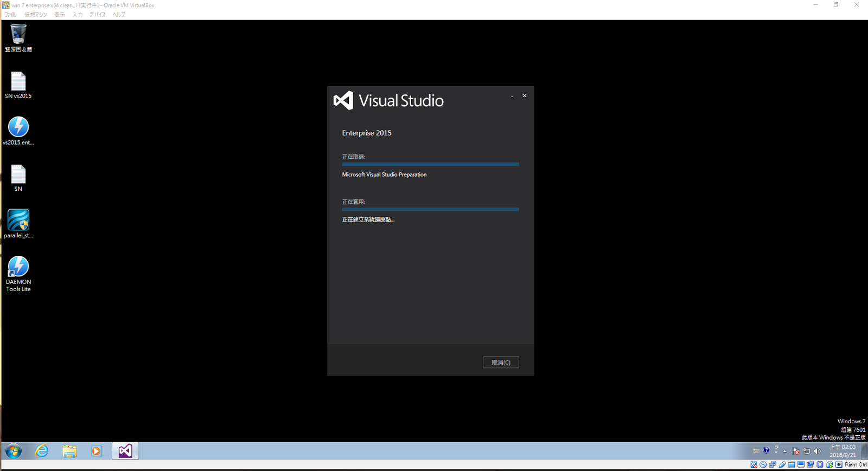Click the VirtualBox title bar app icon
The width and height of the screenshot is (868, 471).
pos(5,5)
